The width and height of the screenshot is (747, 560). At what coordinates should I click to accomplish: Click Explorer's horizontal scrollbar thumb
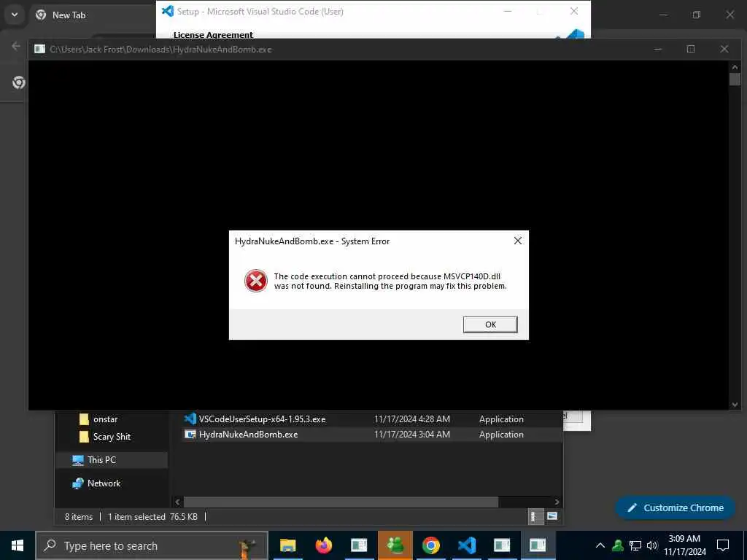pyautogui.click(x=341, y=502)
